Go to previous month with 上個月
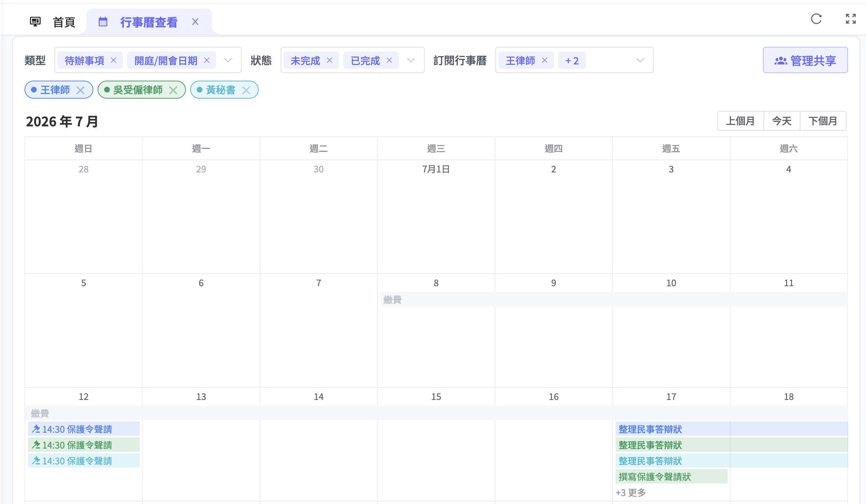This screenshot has width=866, height=504. (740, 121)
